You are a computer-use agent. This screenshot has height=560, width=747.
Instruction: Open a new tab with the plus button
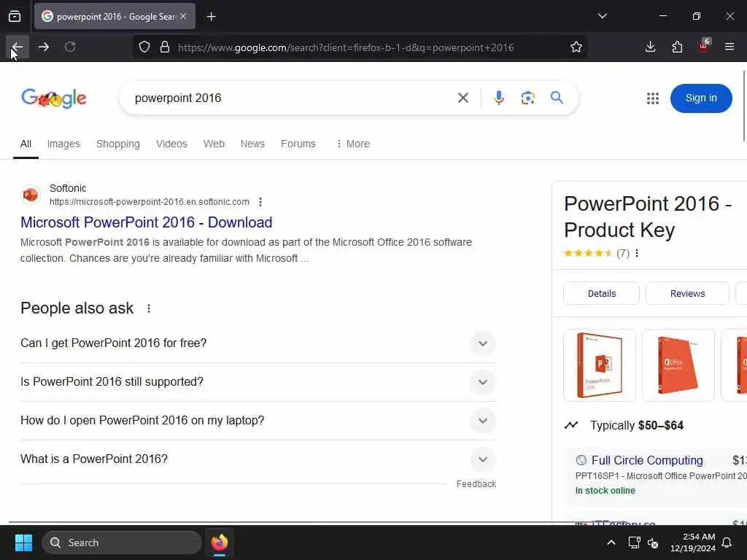pos(211,17)
